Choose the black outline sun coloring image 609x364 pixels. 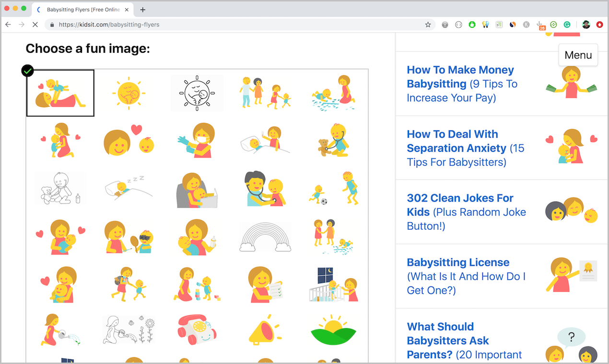(197, 93)
